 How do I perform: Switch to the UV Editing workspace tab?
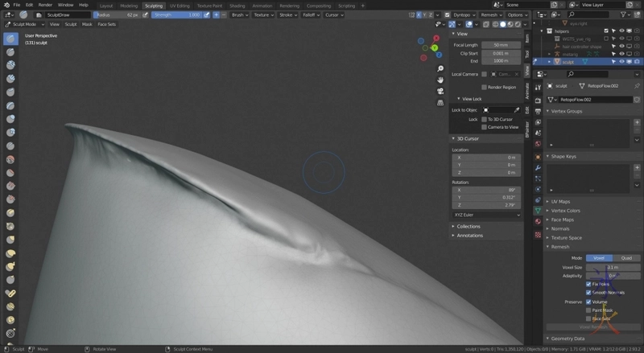[x=180, y=6]
